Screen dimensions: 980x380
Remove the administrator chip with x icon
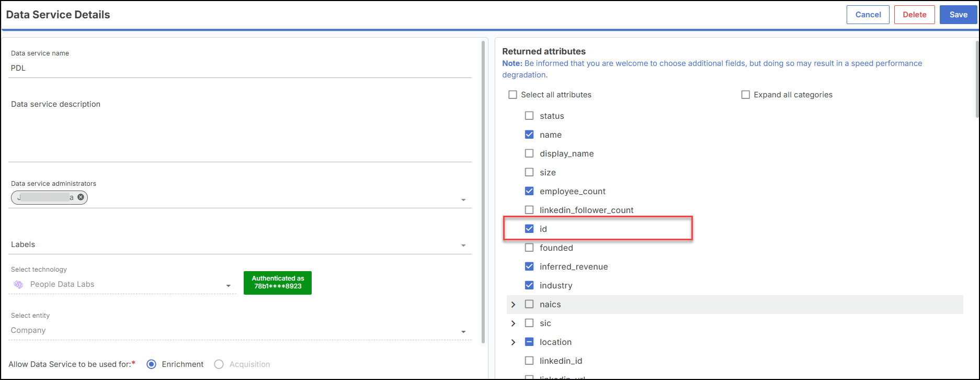click(81, 197)
